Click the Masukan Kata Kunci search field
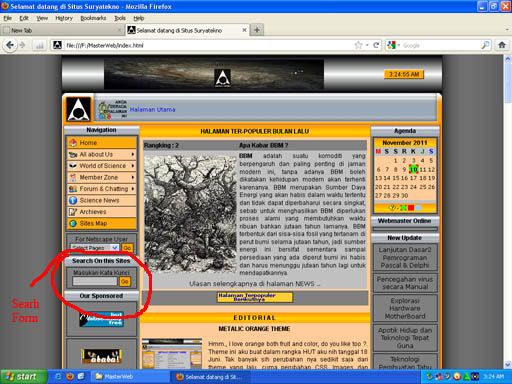Image resolution: width=512 pixels, height=384 pixels. [95, 281]
